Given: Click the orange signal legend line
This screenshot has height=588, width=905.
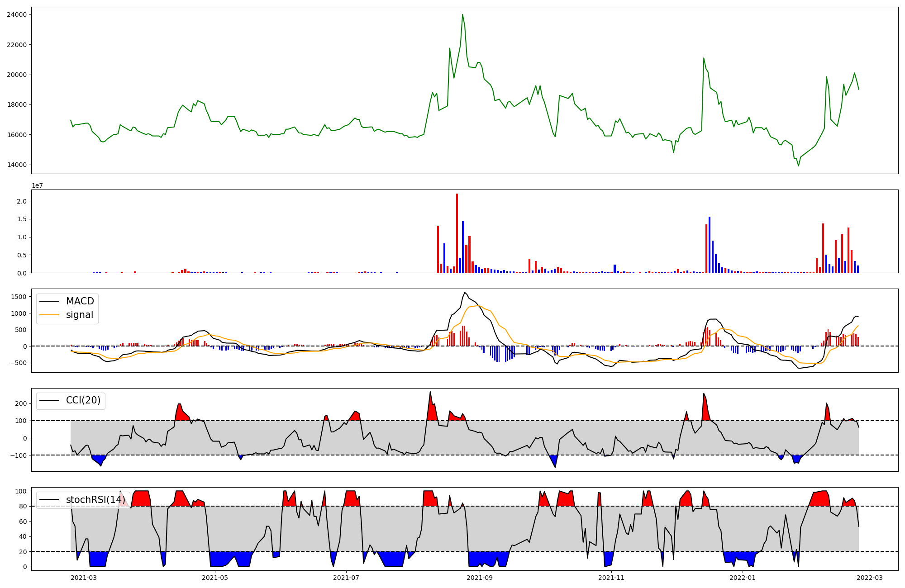Looking at the screenshot, I should point(49,315).
